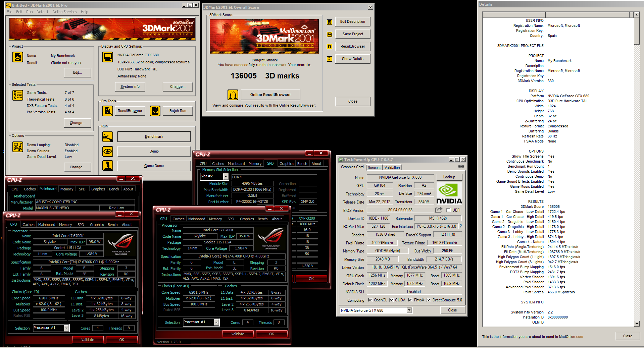Click the NVIDIA logo in GPU-Z

(x=449, y=193)
